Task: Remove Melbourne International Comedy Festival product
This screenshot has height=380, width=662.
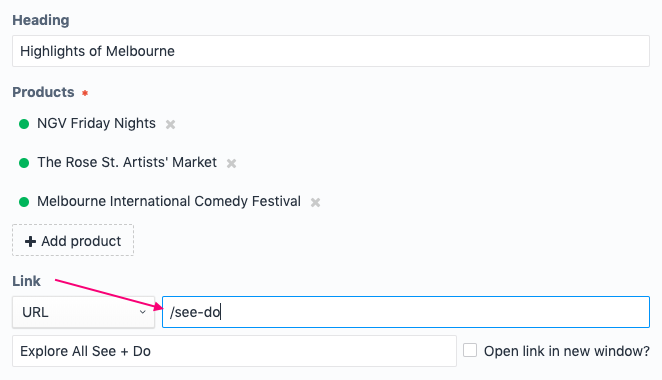Action: point(315,202)
